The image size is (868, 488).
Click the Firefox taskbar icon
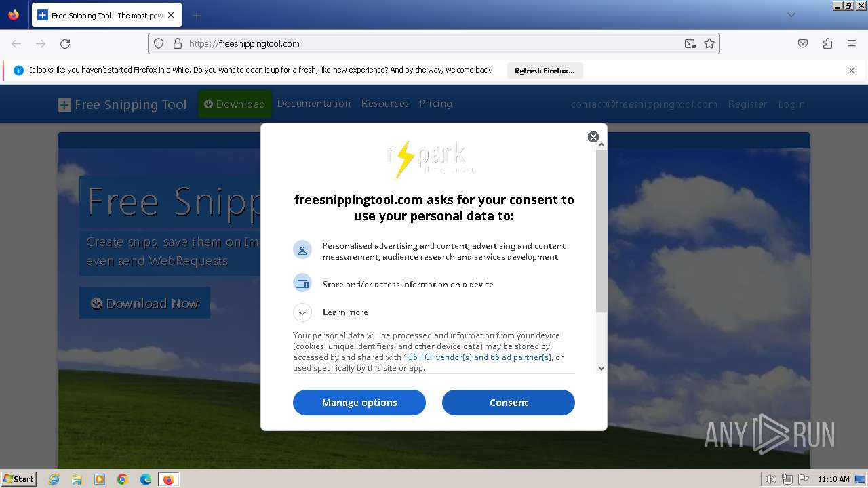[168, 479]
